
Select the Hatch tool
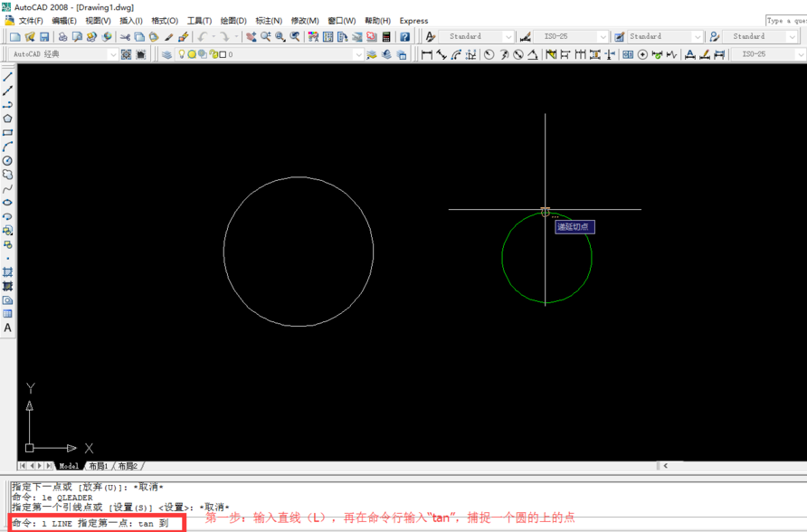coord(7,272)
